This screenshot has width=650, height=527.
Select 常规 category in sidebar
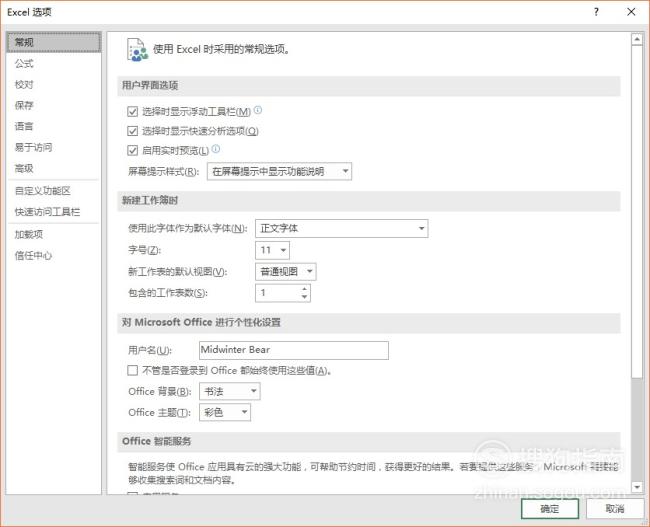point(54,42)
